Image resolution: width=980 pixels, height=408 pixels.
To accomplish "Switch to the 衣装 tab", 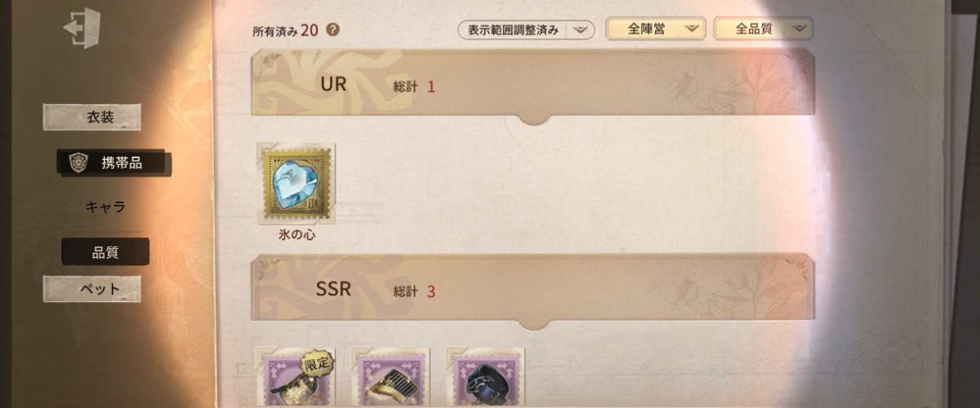I will coord(91,118).
